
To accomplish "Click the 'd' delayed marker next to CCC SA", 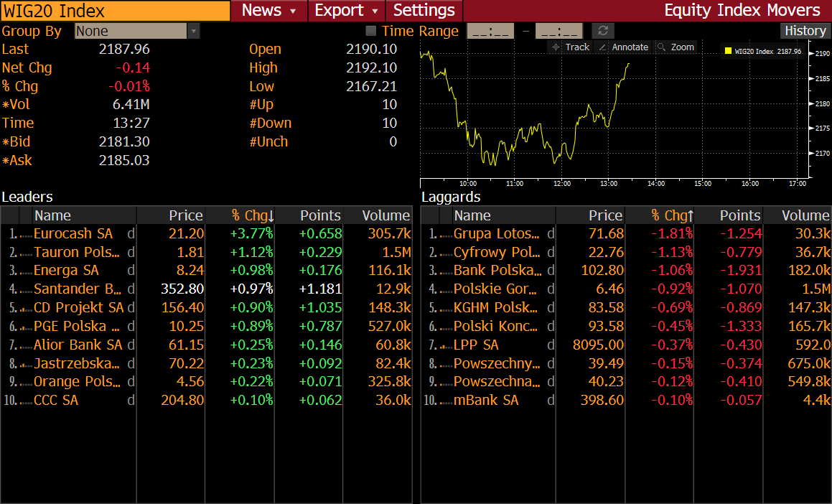I will point(131,401).
